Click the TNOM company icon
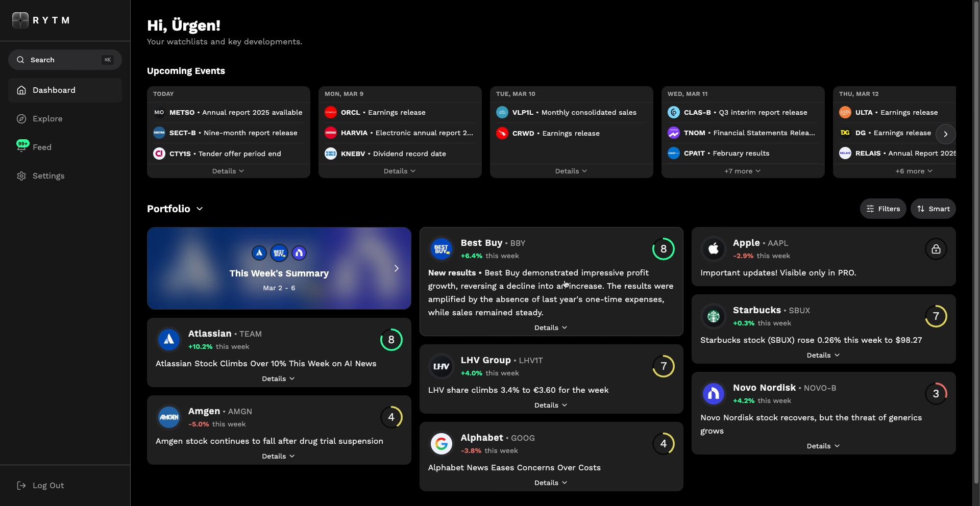Screen dimensions: 980x506 click(674, 133)
